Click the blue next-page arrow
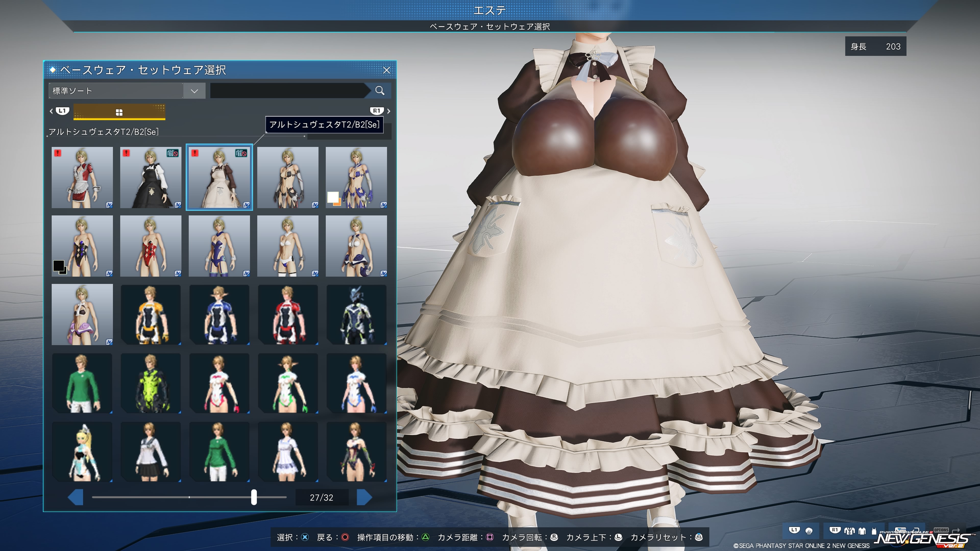This screenshot has height=551, width=980. [364, 497]
